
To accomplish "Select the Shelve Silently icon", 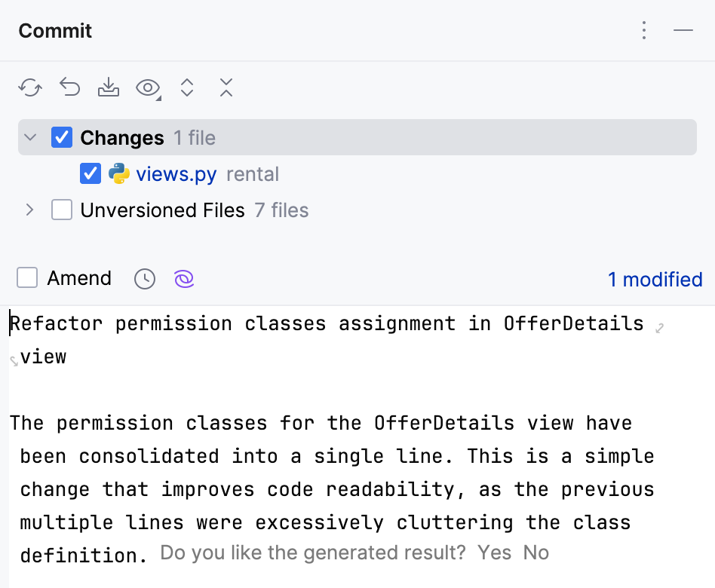I will (109, 87).
